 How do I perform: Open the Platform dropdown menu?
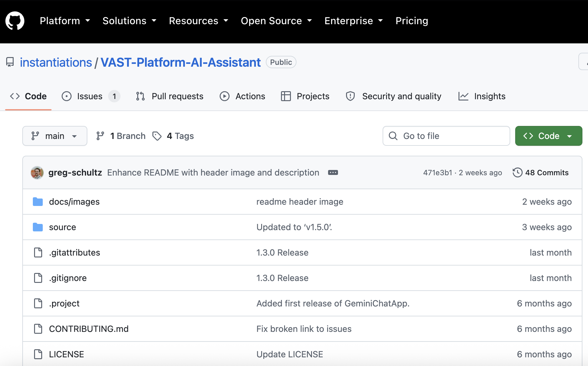(x=65, y=21)
